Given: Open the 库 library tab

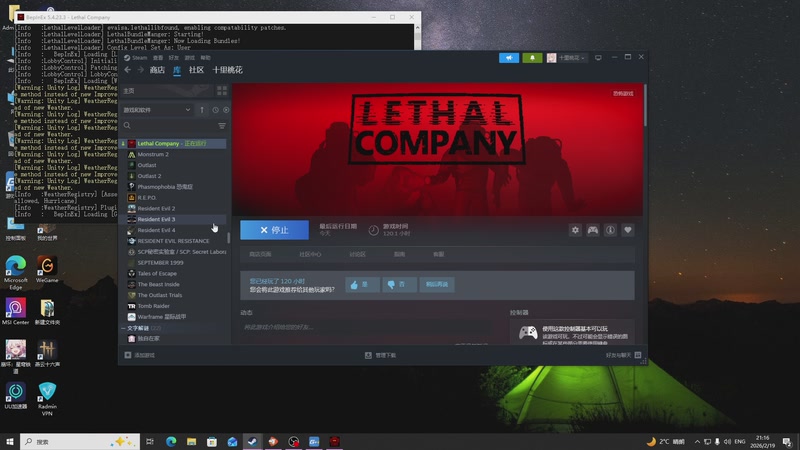Looking at the screenshot, I should [x=177, y=70].
